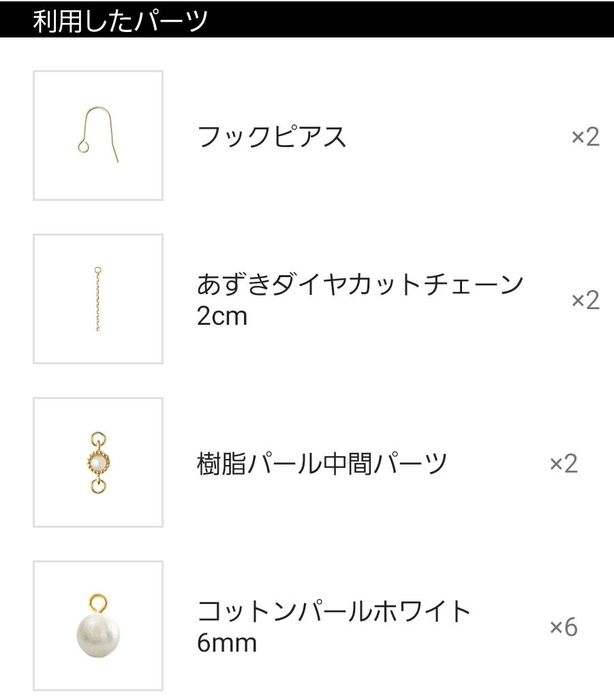Click the bottom ring of the pearl connector

[x=98, y=486]
